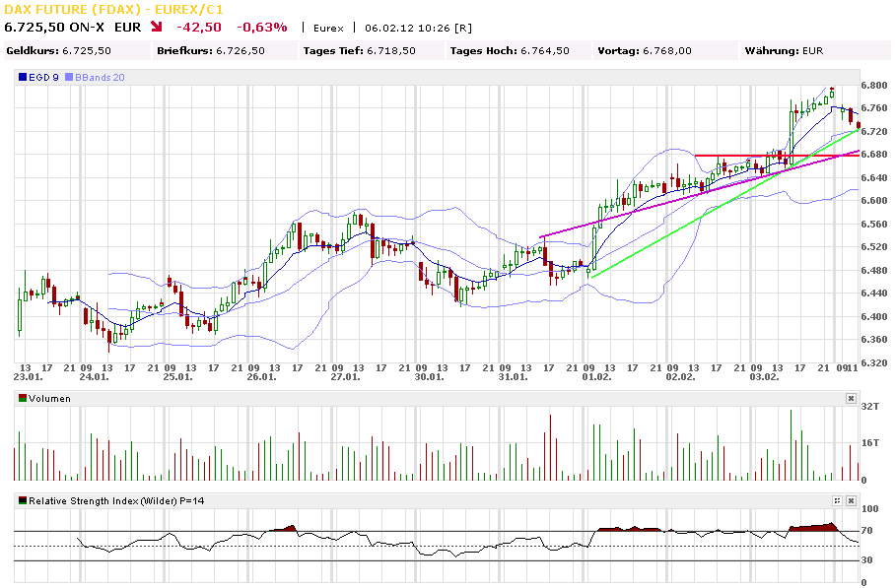Toggle the BBands 20 overlay visibility
Image resolution: width=895 pixels, height=588 pixels.
68,76
